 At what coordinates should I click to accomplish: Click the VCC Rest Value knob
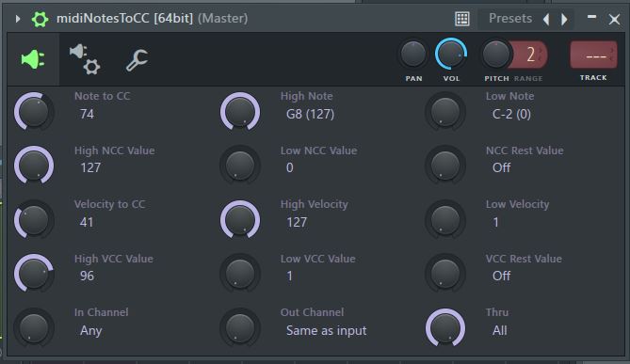coord(445,274)
